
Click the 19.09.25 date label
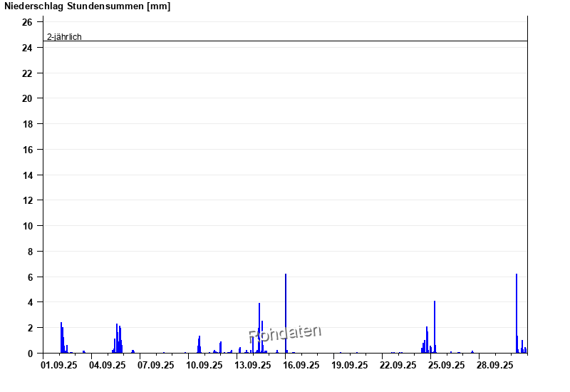[x=350, y=365]
